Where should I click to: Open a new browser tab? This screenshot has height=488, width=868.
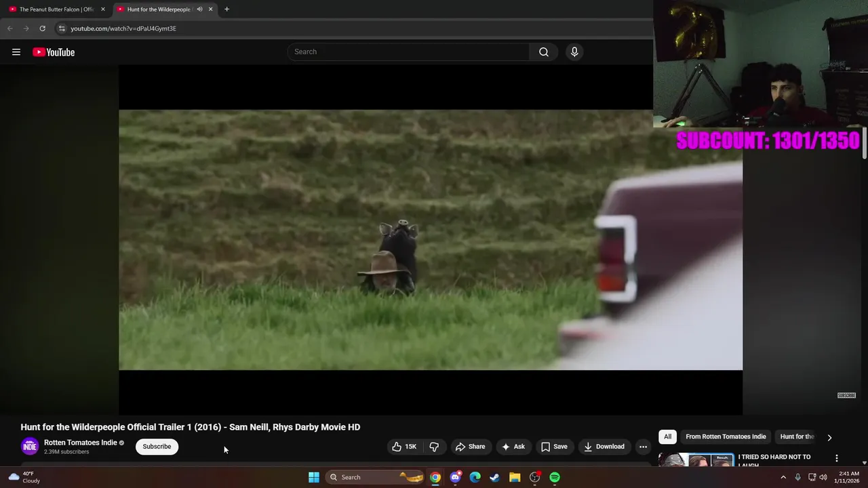pyautogui.click(x=226, y=9)
